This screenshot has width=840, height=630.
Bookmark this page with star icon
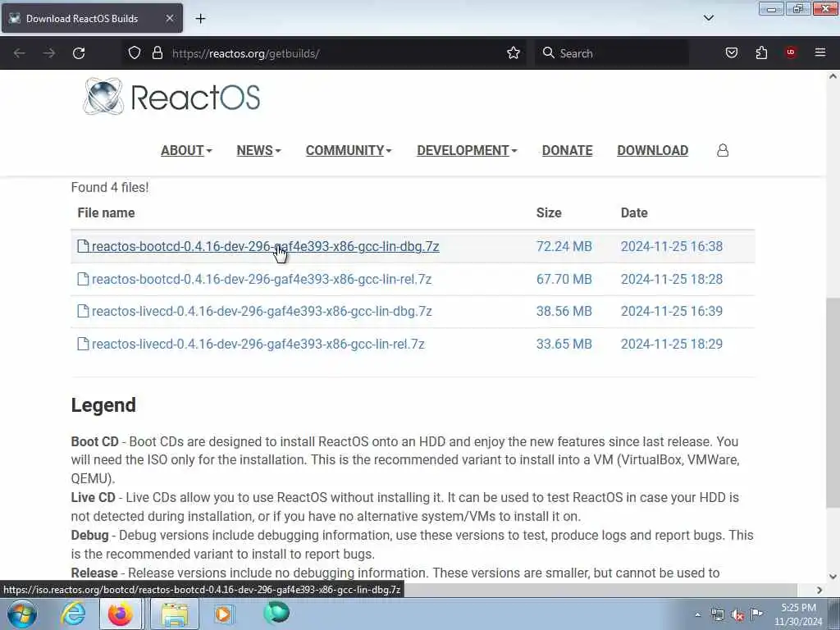click(x=514, y=53)
